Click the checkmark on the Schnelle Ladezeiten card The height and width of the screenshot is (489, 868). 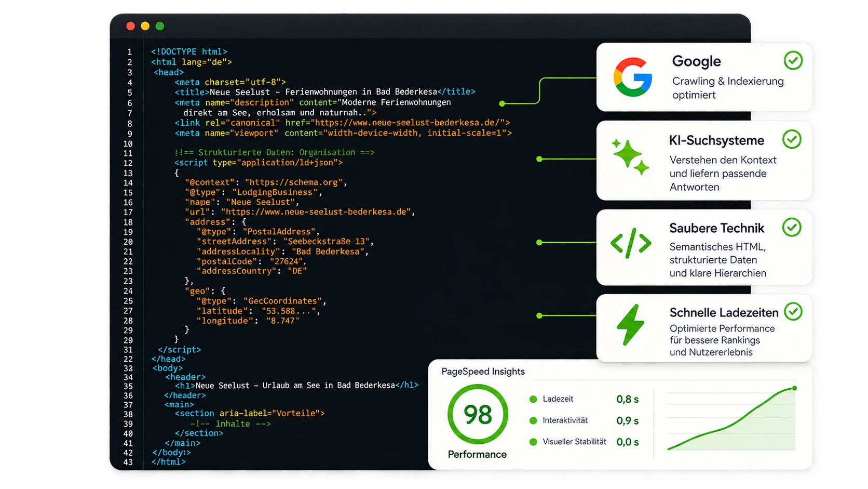click(x=793, y=311)
